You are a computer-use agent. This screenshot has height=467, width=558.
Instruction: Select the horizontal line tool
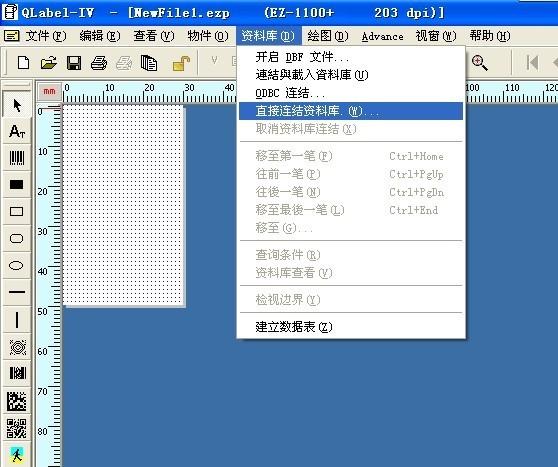[x=17, y=292]
